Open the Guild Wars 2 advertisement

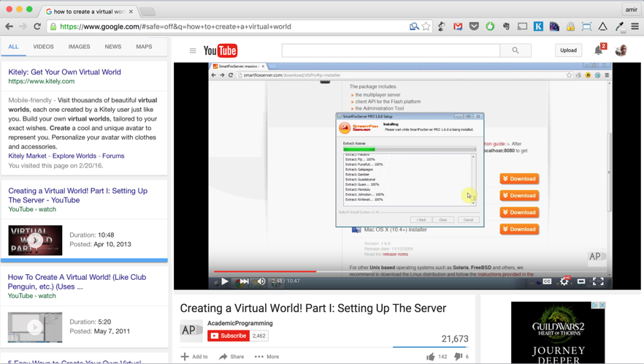click(558, 333)
